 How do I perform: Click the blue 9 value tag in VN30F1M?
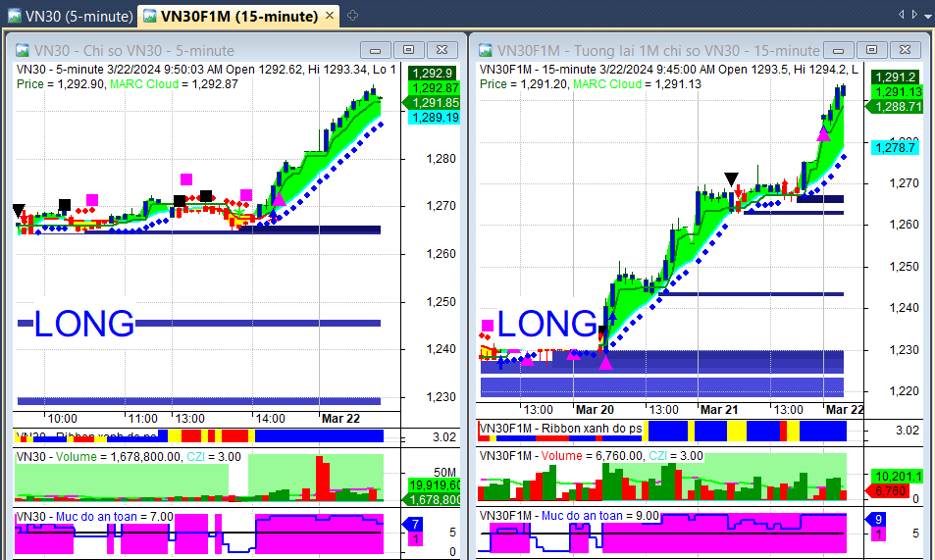[x=876, y=520]
